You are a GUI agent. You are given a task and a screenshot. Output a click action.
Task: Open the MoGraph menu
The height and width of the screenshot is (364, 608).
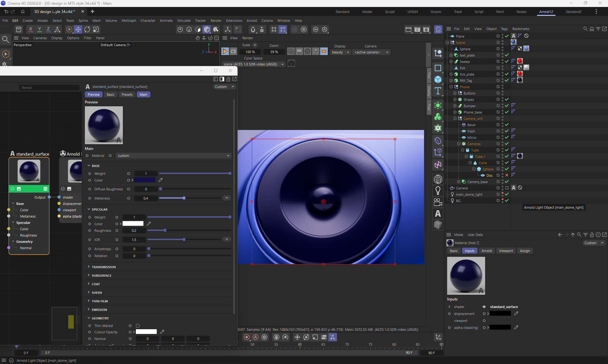pyautogui.click(x=129, y=21)
